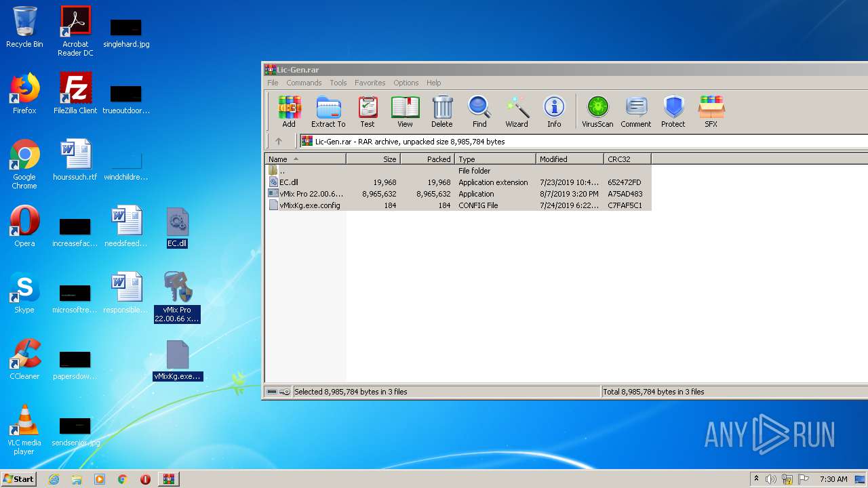Select the needsfeed... Word document on desktop
The image size is (868, 488).
click(125, 226)
